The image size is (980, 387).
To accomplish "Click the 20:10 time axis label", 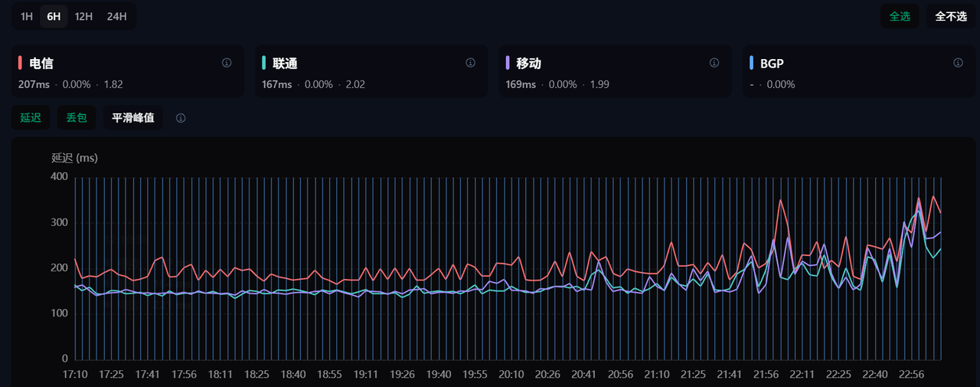I will coord(511,375).
